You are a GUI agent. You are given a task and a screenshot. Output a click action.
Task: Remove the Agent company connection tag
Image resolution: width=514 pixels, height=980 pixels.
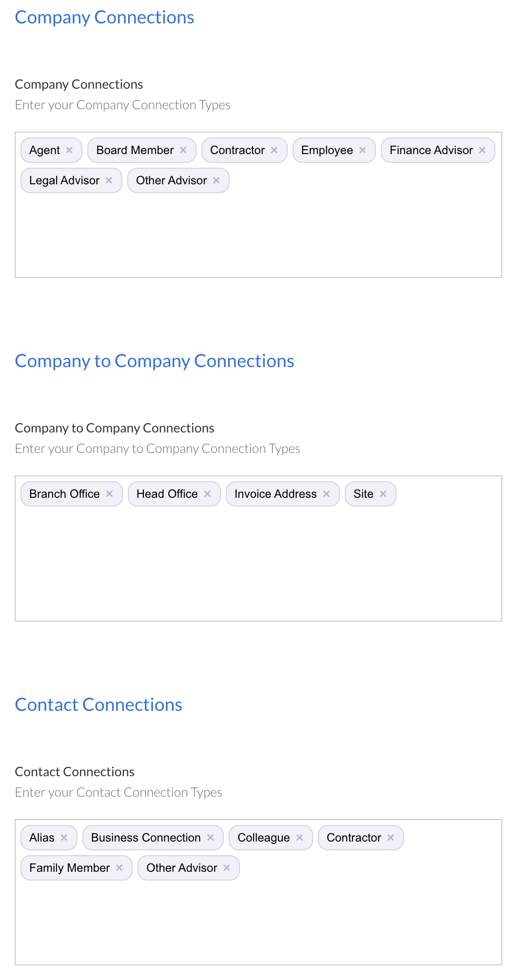69,150
